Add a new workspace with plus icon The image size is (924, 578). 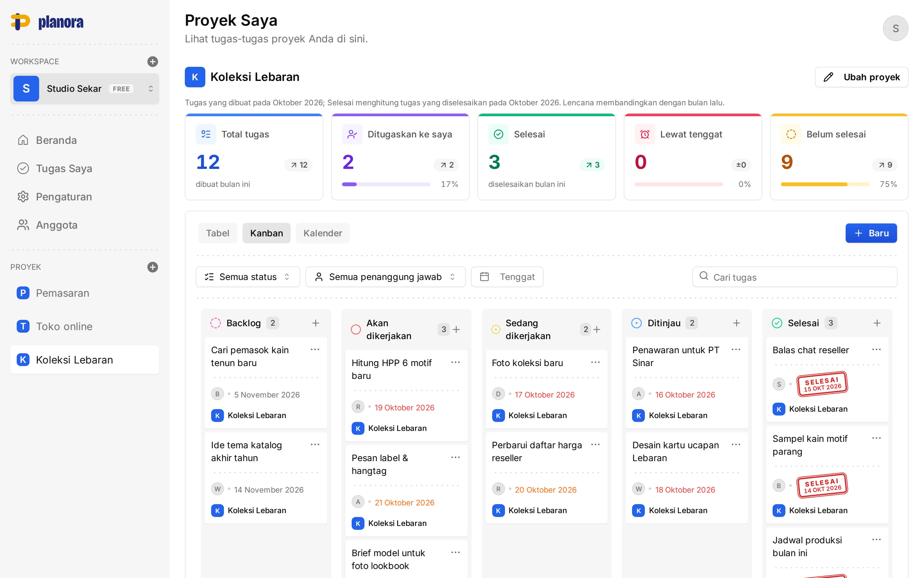tap(153, 62)
